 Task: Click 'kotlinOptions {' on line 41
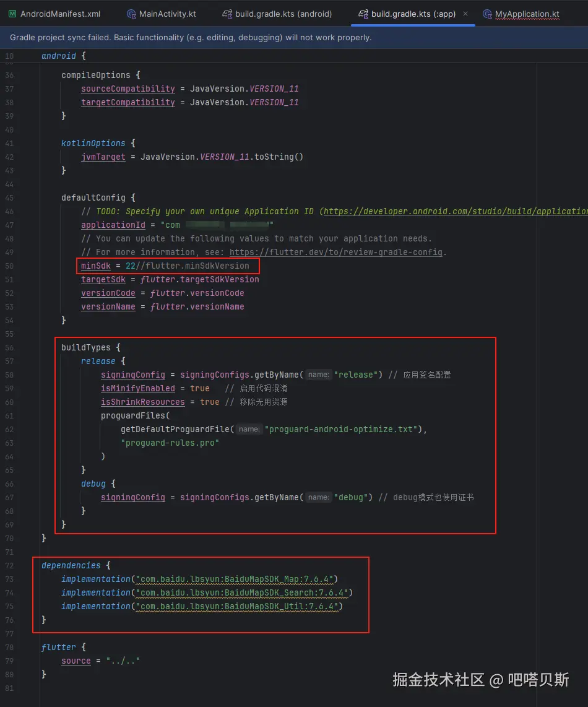98,143
